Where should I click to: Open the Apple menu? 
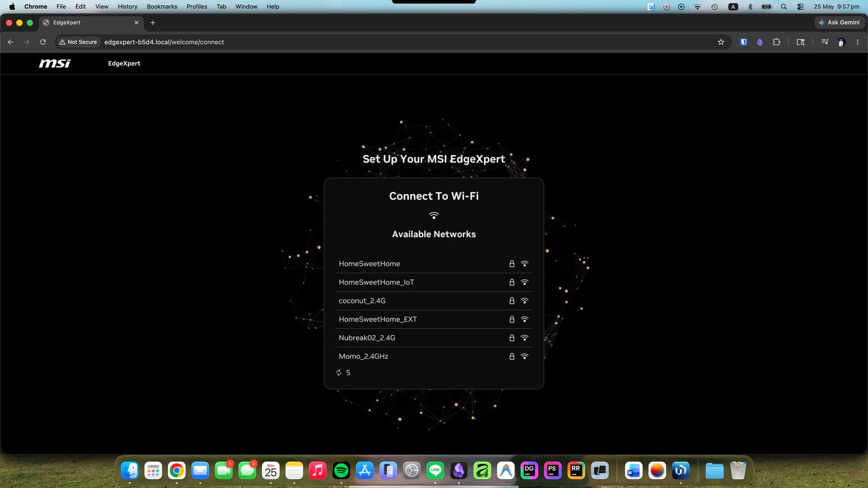coord(12,7)
